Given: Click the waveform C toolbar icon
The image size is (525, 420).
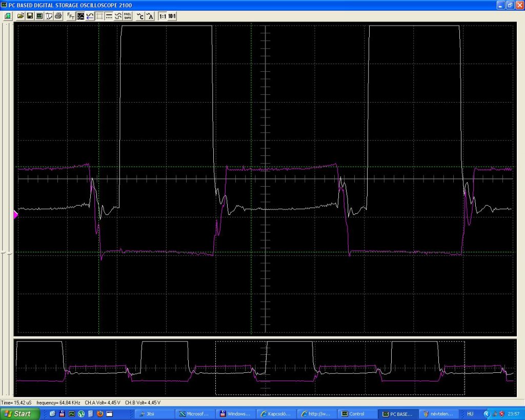Looking at the screenshot, I should coord(140,16).
